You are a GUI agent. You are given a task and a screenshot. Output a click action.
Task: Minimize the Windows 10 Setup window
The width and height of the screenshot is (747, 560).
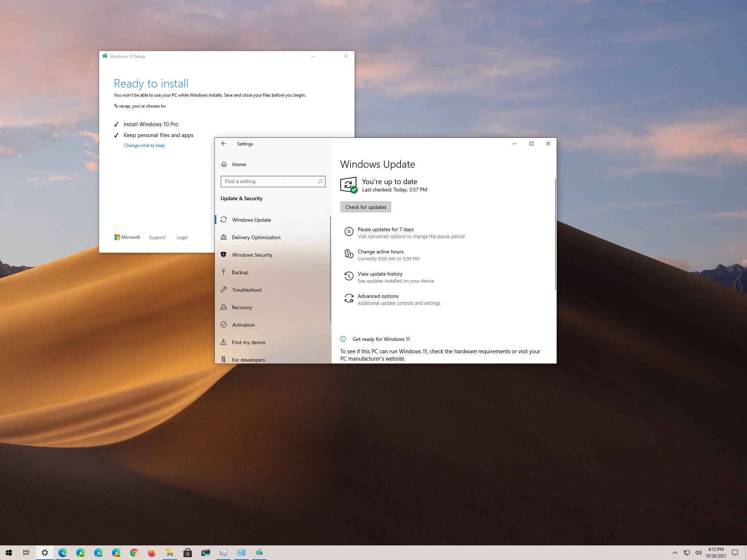(313, 56)
